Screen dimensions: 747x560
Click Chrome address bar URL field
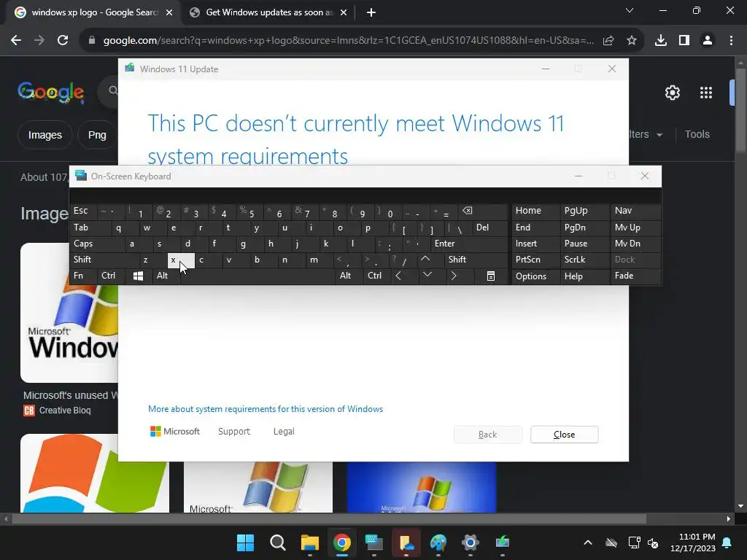coord(348,41)
